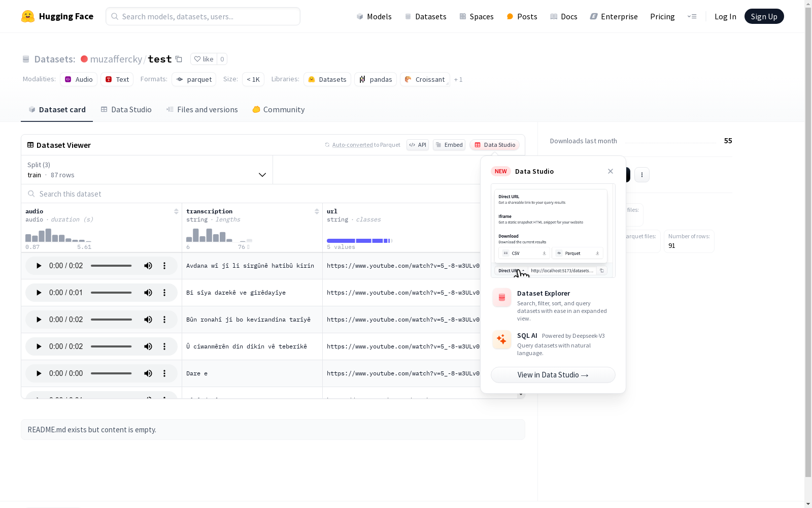Sort by the transcription column

pos(317,211)
